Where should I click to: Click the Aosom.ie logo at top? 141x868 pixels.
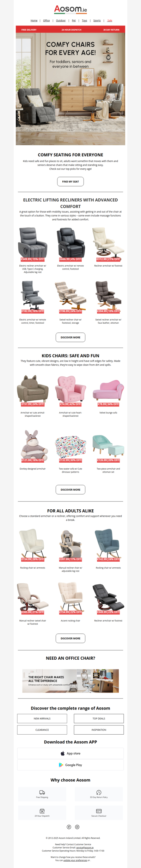click(x=70, y=9)
